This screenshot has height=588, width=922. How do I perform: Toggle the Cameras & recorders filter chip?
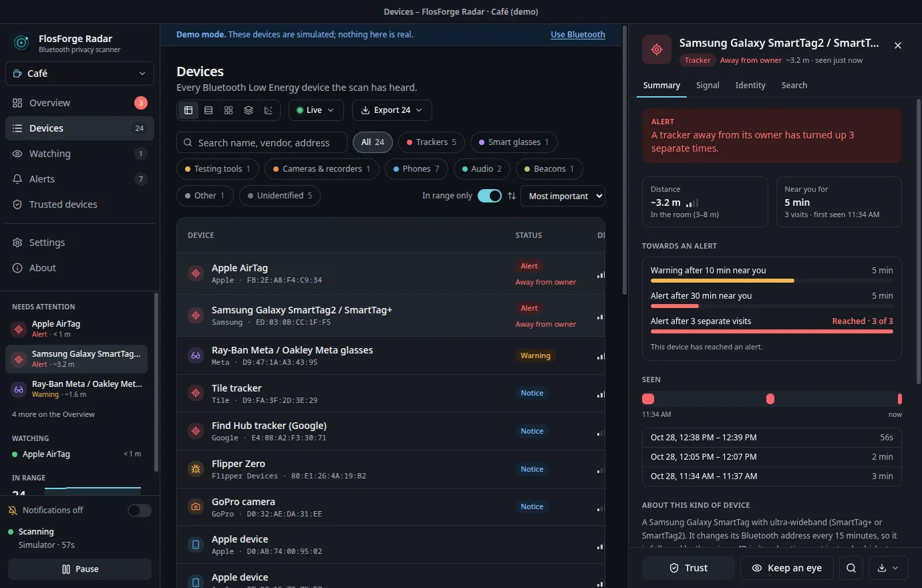click(322, 169)
